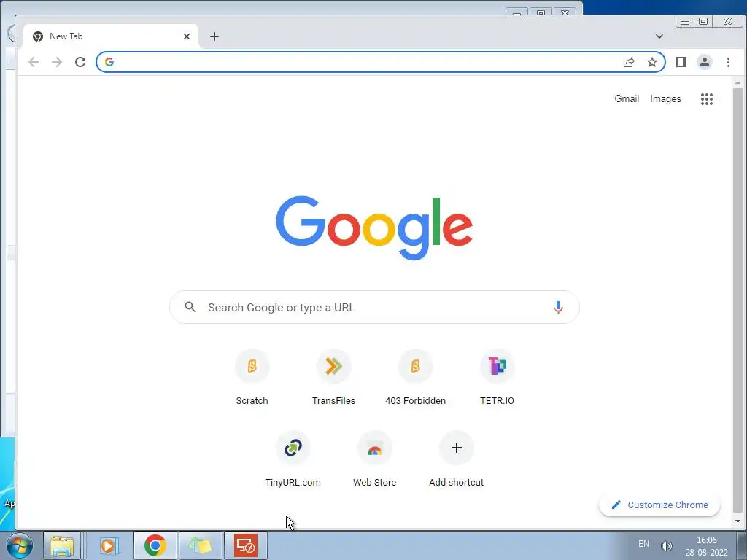Viewport: 747px width, 560px height.
Task: Open File Explorer from the taskbar
Action: 62,545
